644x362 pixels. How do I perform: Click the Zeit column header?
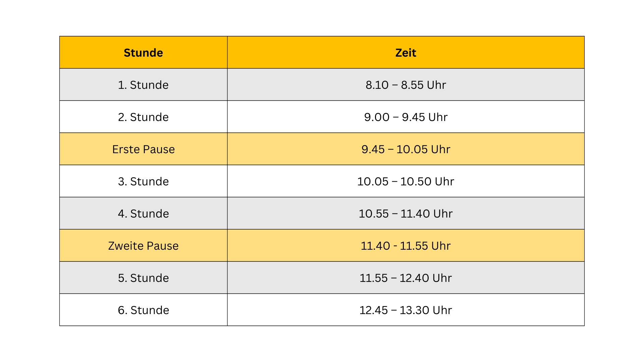point(406,52)
